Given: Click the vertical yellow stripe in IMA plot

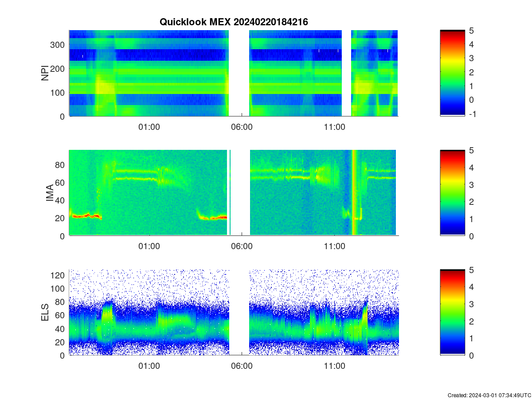Looking at the screenshot, I should 354,193.
